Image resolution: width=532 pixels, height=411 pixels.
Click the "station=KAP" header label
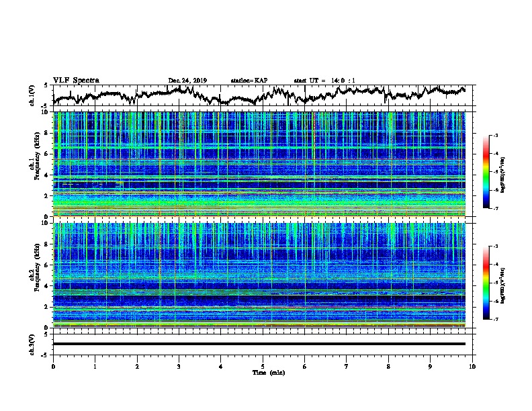pos(249,81)
